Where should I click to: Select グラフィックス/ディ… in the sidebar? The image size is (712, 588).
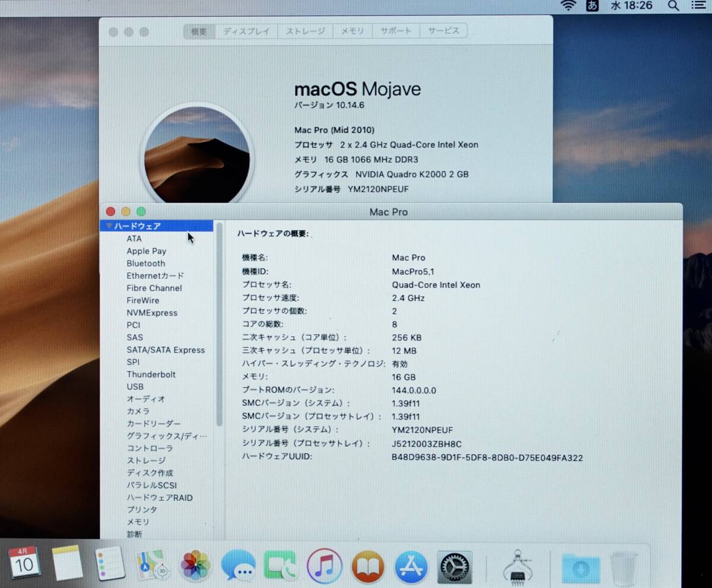[167, 436]
